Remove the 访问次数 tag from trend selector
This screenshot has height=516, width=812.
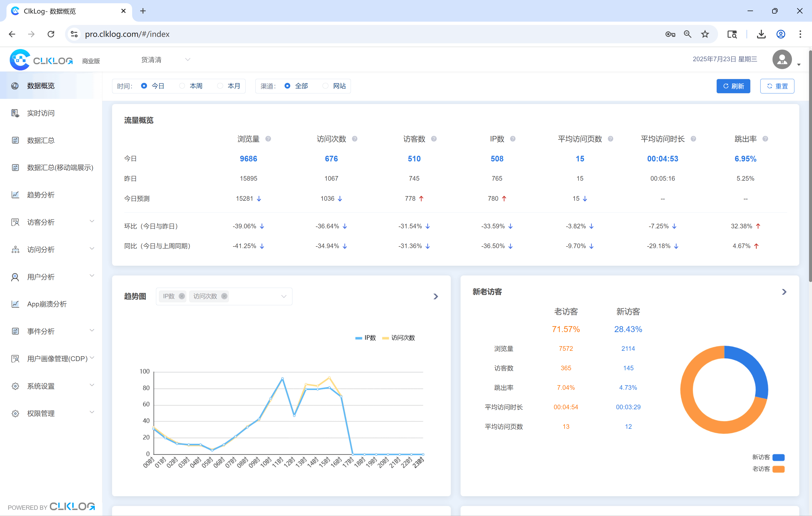pyautogui.click(x=224, y=296)
